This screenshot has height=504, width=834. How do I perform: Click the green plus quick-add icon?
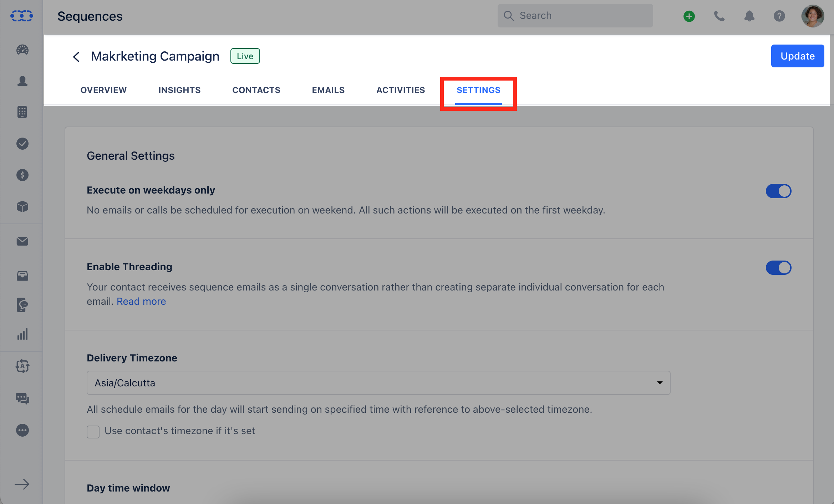coord(689,16)
